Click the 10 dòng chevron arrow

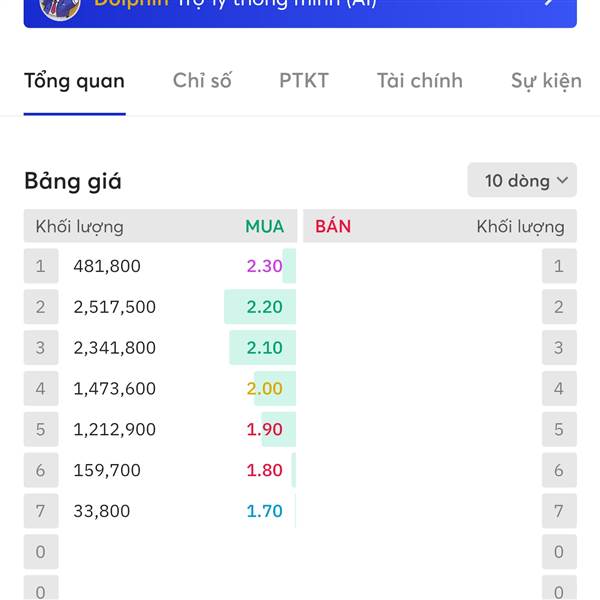click(562, 180)
